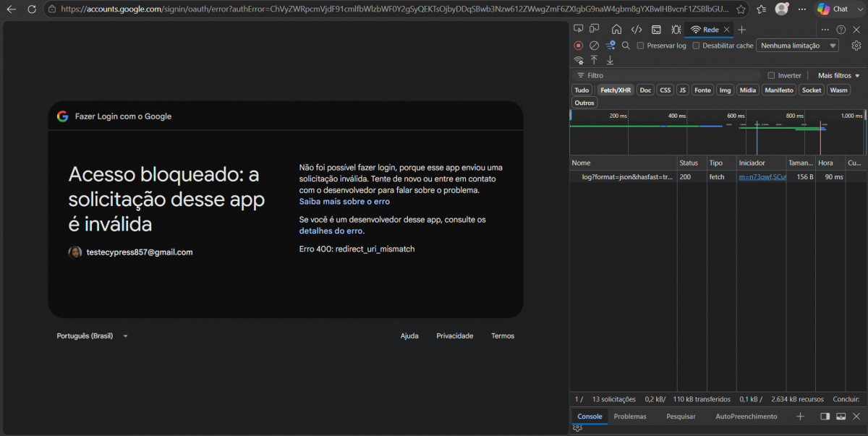
Task: Select the Rede network tab
Action: [x=705, y=30]
